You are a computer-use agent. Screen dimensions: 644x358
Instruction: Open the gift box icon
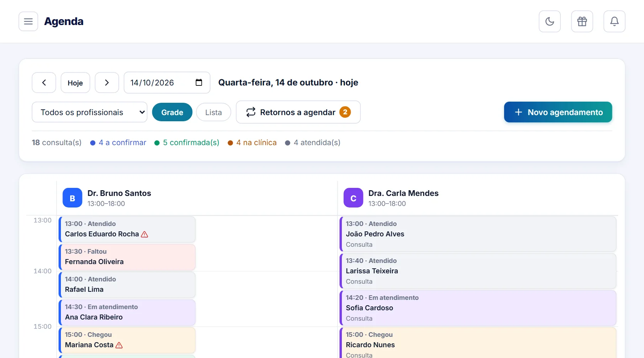(x=582, y=21)
